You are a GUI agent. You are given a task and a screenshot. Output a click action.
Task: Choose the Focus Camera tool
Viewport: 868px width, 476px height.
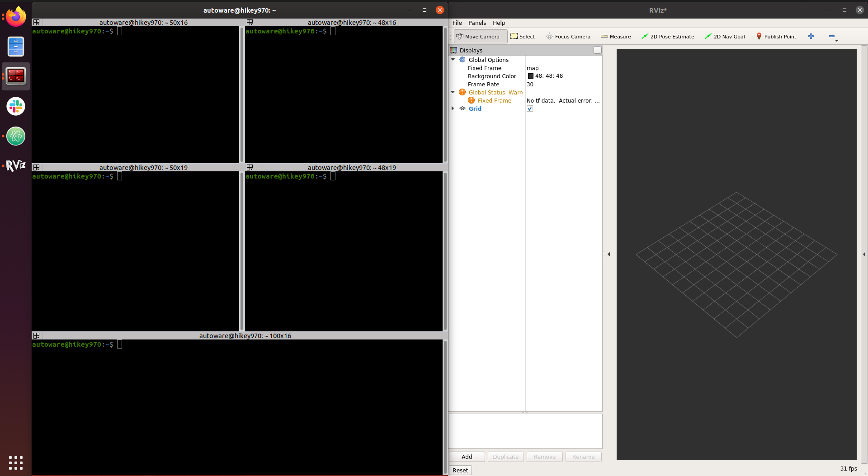(x=568, y=37)
